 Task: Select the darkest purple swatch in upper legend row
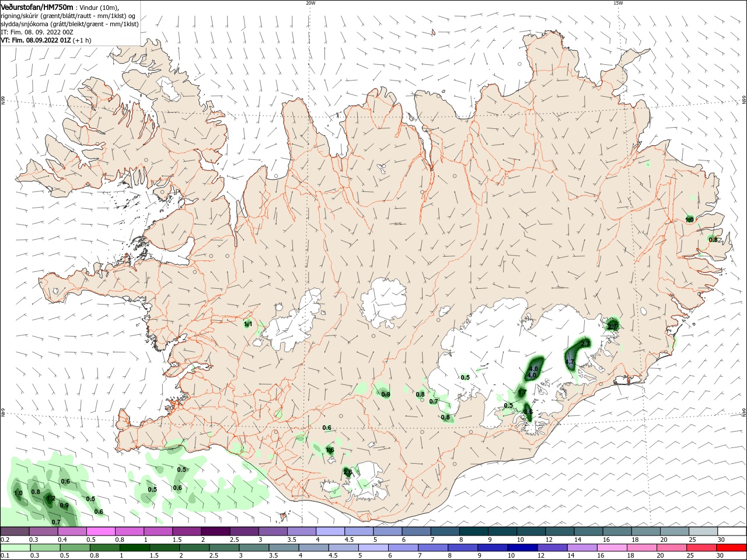[215, 531]
